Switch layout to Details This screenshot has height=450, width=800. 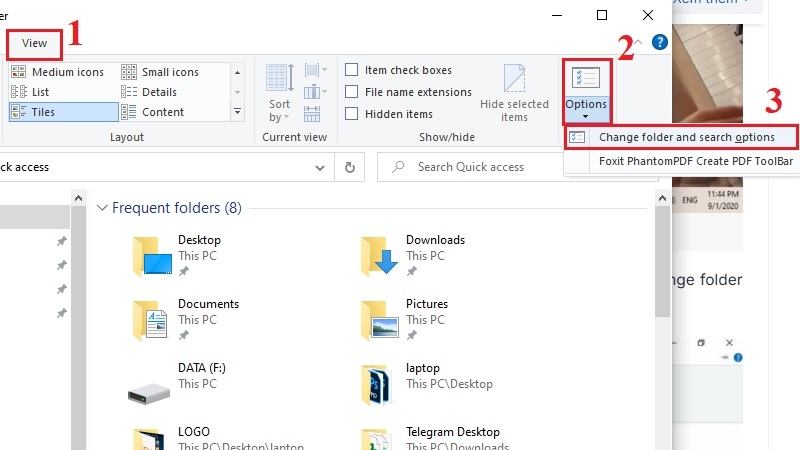[x=149, y=92]
